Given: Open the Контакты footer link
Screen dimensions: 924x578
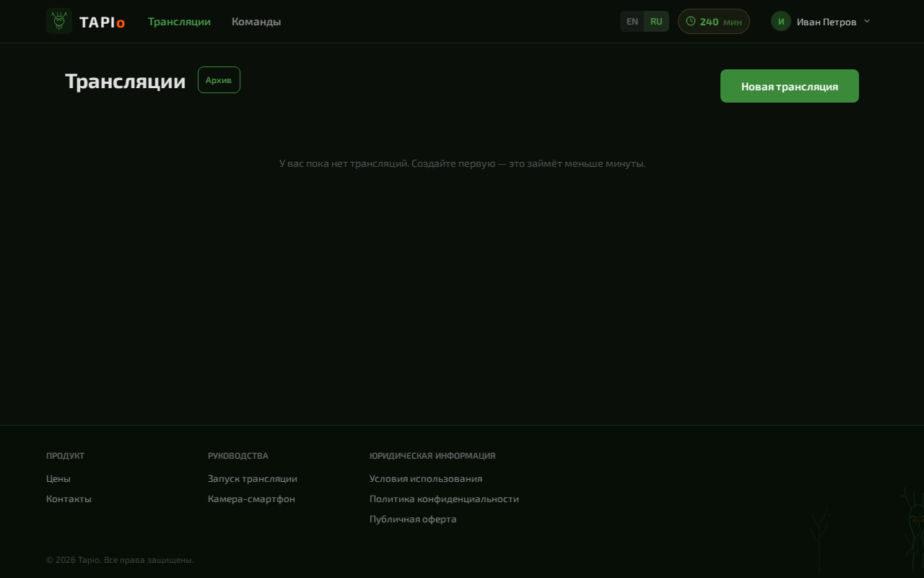Looking at the screenshot, I should [x=69, y=499].
